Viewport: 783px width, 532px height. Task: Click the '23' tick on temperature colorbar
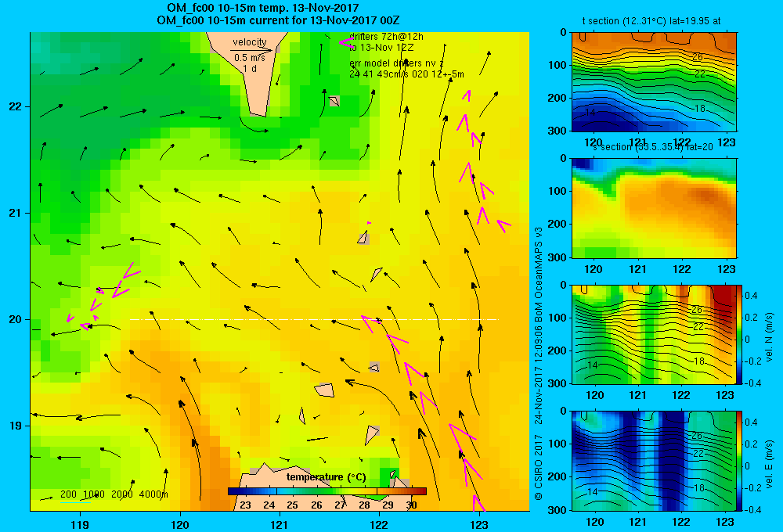tap(245, 505)
